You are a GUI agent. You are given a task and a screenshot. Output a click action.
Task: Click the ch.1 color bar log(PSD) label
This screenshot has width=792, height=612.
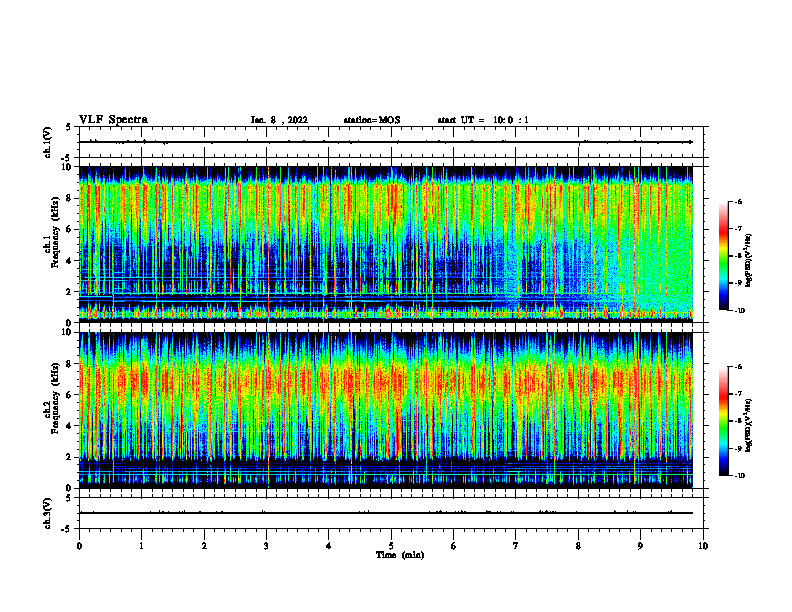749,260
